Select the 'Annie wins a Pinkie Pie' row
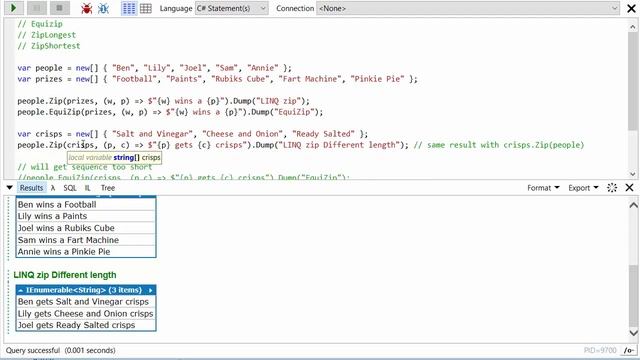Viewport: 640px width, 360px height. point(86,251)
